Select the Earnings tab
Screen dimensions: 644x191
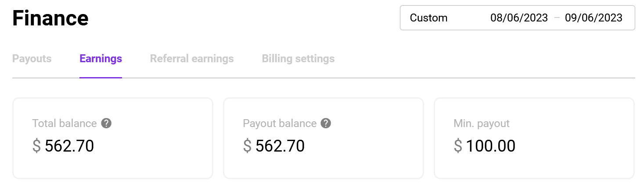pos(101,59)
